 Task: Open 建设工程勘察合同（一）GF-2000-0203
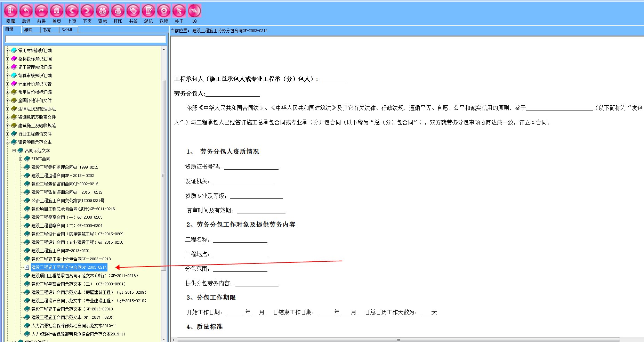click(67, 217)
